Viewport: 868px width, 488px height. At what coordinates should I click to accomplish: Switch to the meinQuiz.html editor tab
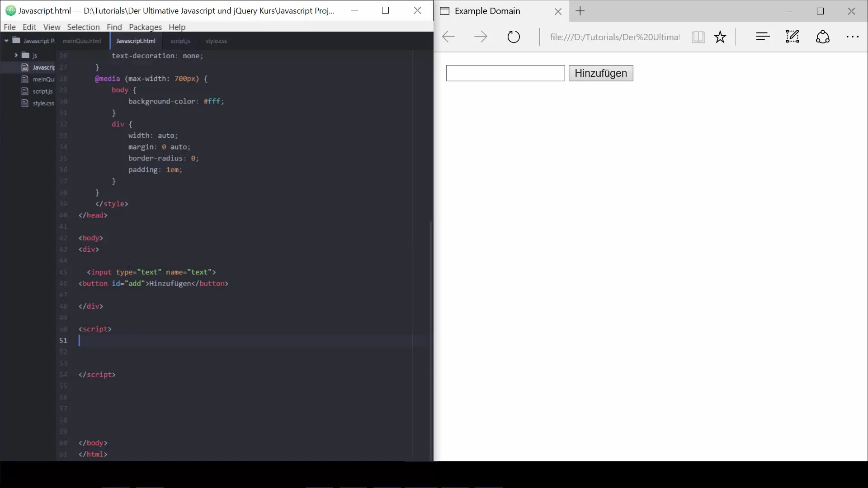82,41
